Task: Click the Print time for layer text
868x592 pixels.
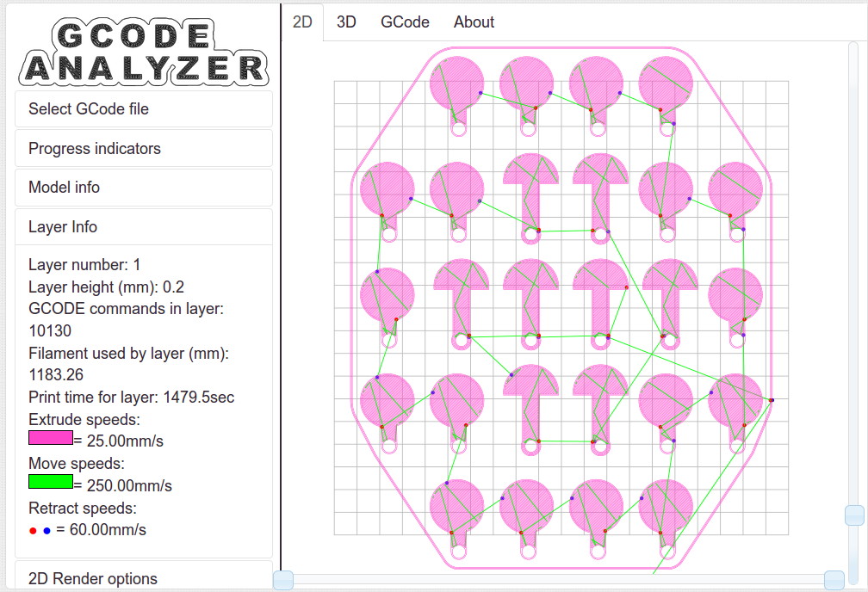Action: click(131, 398)
